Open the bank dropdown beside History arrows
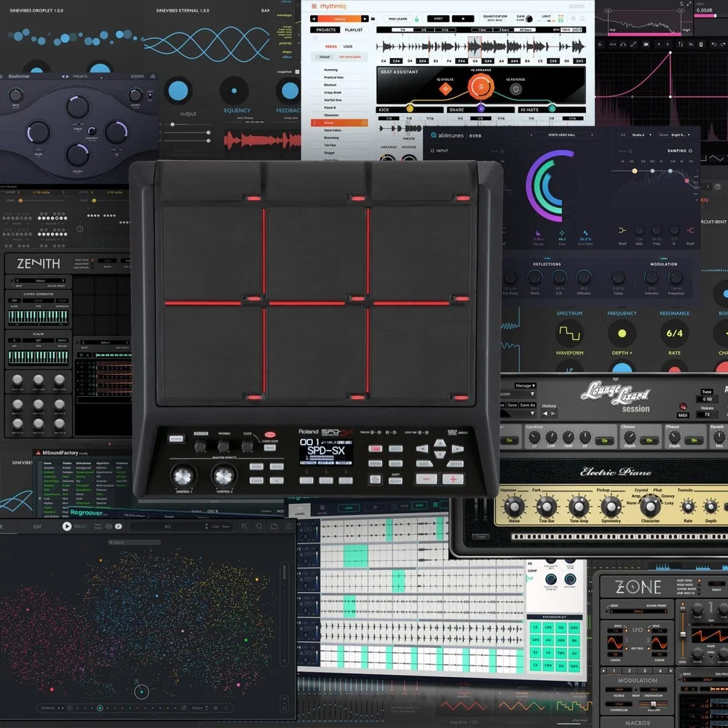The height and width of the screenshot is (728, 728). point(518,414)
